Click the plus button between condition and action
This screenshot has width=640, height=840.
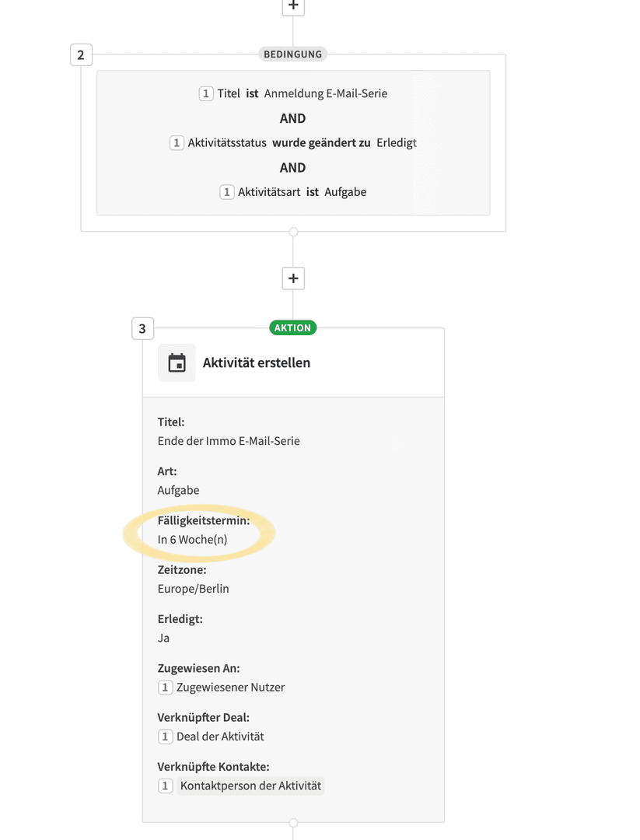click(x=293, y=278)
